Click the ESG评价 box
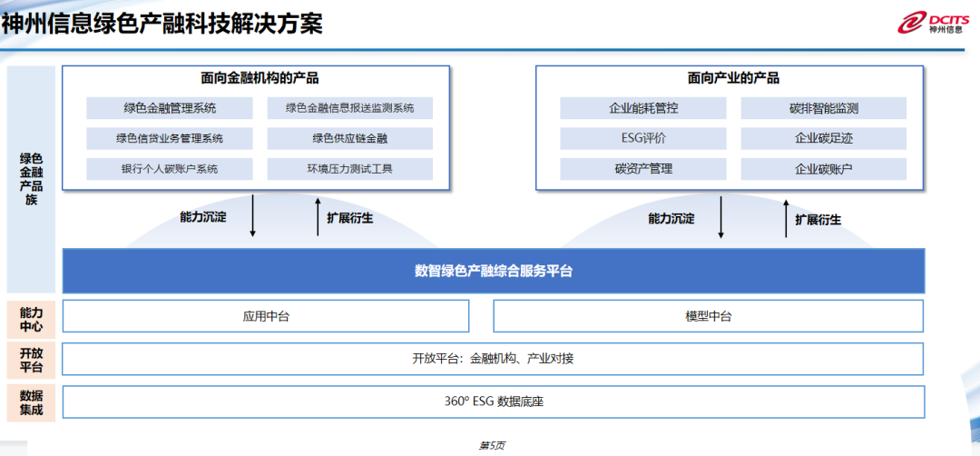The width and height of the screenshot is (980, 456). 642,139
